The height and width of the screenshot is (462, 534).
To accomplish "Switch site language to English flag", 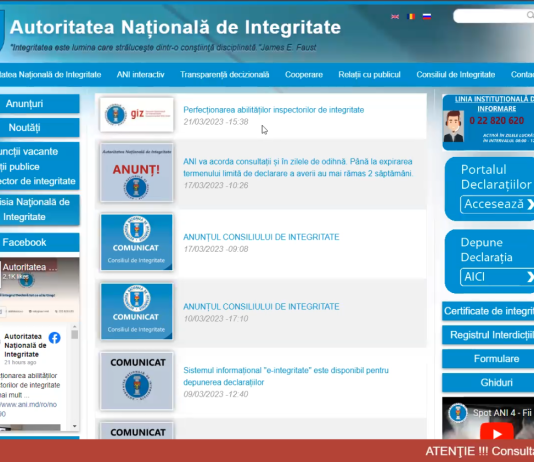I will click(395, 16).
